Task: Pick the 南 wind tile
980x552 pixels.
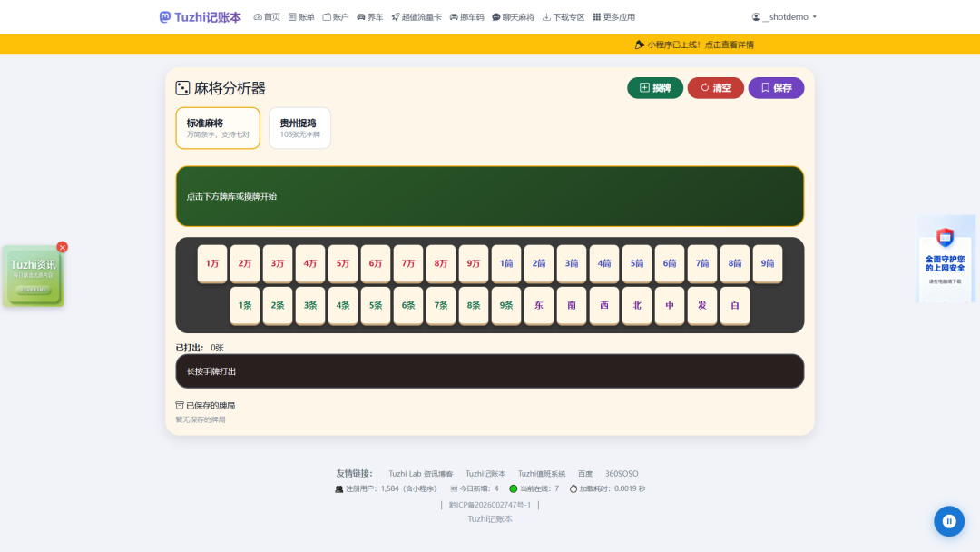Action: click(x=572, y=306)
